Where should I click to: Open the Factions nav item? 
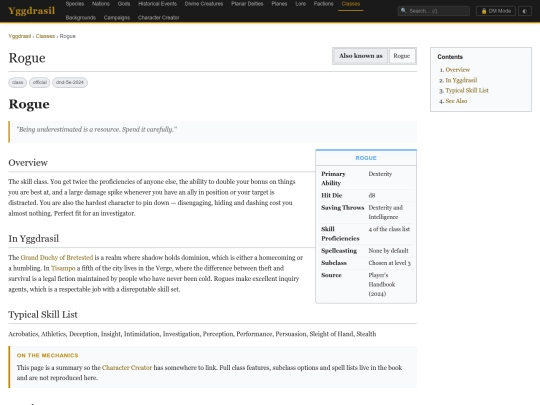(x=323, y=4)
